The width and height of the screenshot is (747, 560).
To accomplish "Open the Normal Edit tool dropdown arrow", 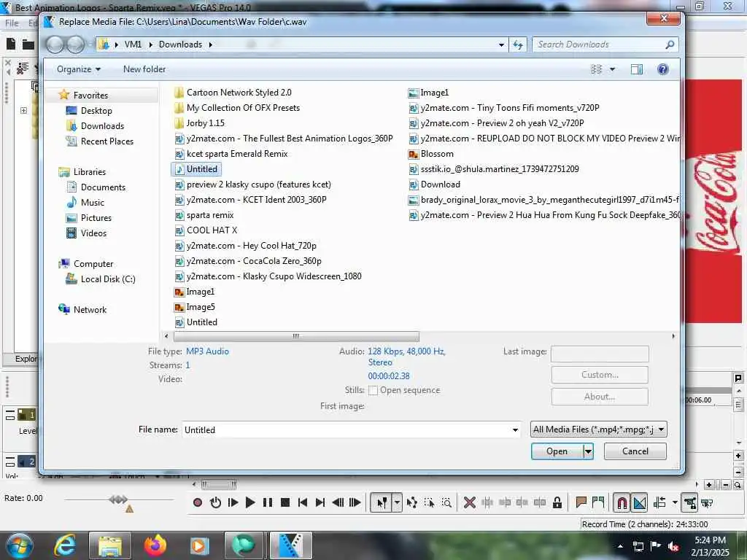I will (x=397, y=502).
